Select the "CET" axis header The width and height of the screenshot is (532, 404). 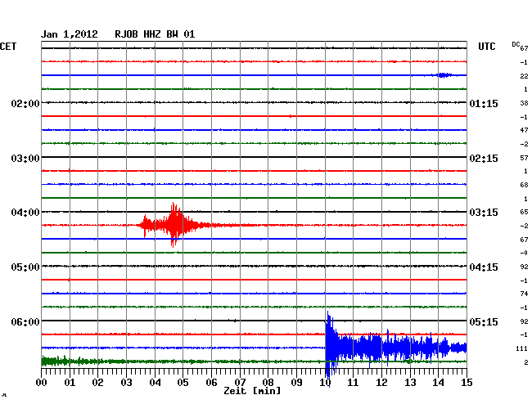8,47
